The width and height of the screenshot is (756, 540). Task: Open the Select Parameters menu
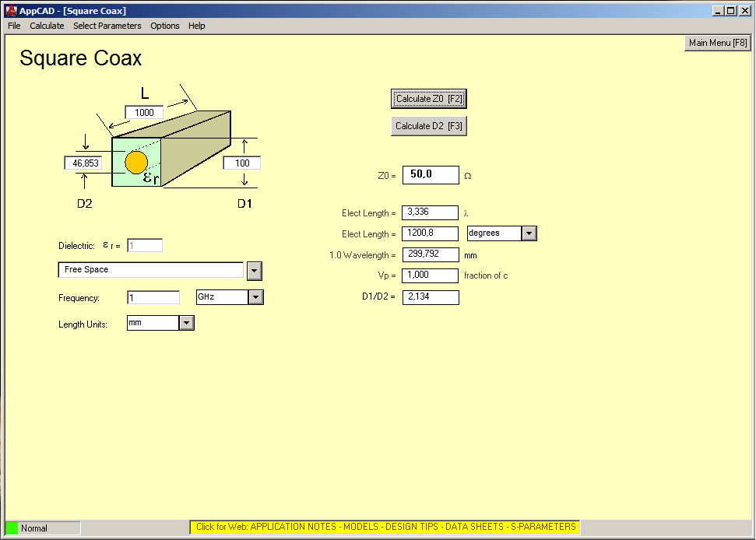[x=107, y=26]
